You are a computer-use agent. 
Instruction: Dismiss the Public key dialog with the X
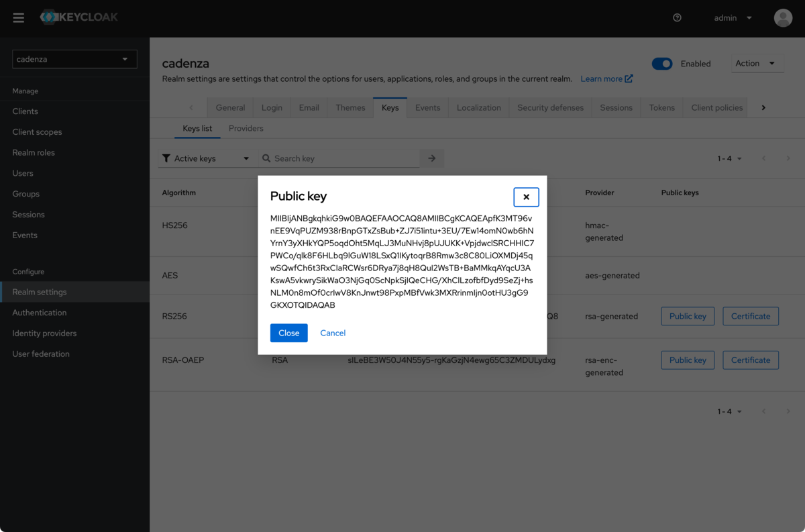(x=526, y=197)
